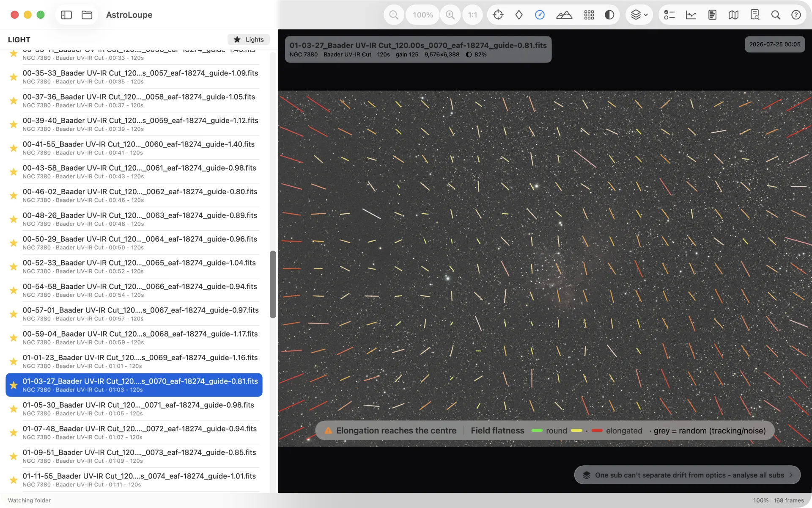Open 'analyse all subs' drift banner

tap(687, 475)
